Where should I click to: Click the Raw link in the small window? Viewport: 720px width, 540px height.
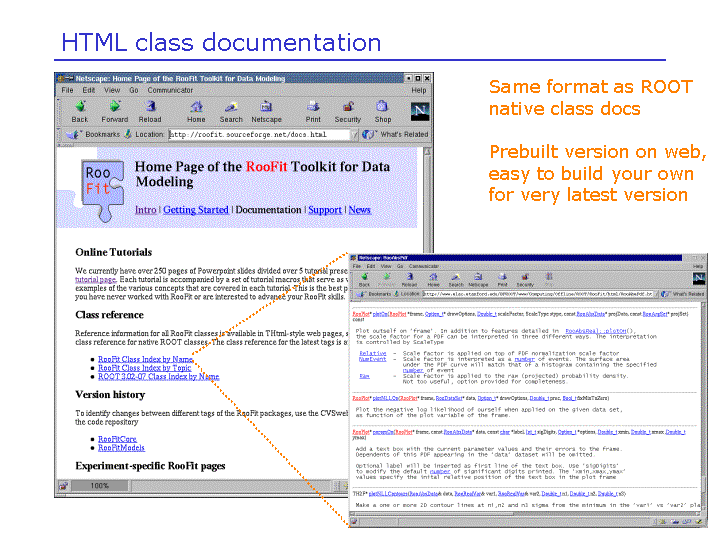tap(364, 376)
